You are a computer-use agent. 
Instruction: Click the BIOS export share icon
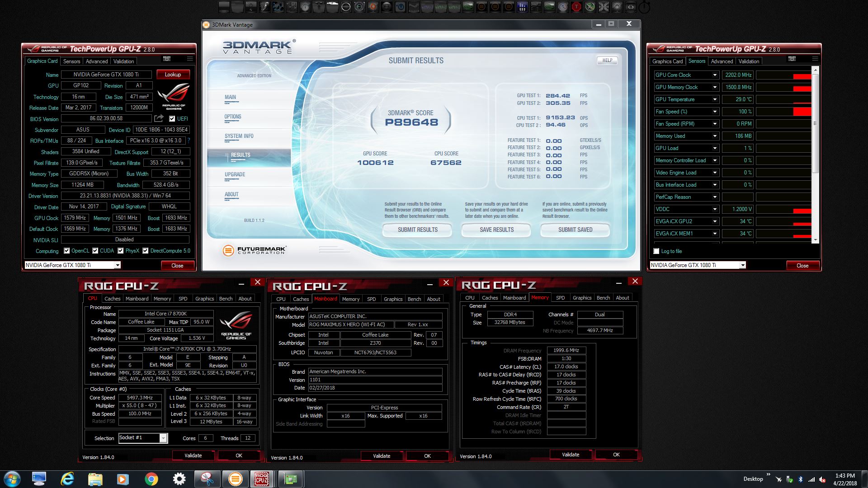coord(159,118)
